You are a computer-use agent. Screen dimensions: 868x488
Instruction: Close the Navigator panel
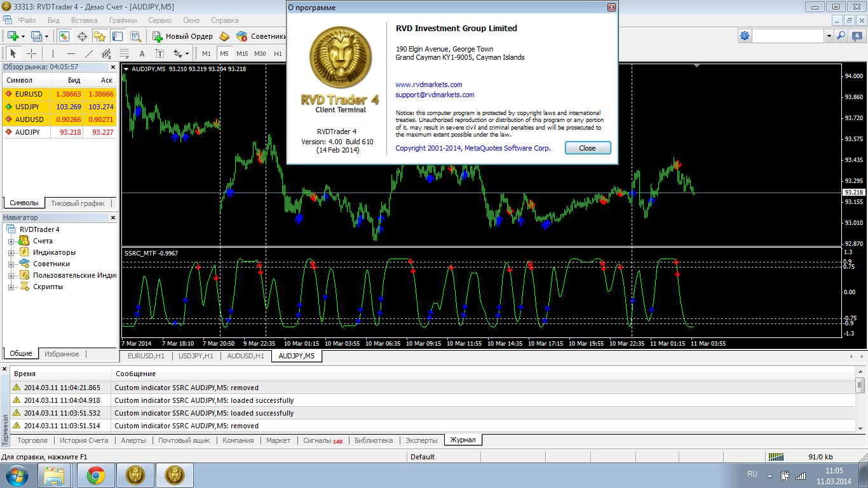pos(114,217)
